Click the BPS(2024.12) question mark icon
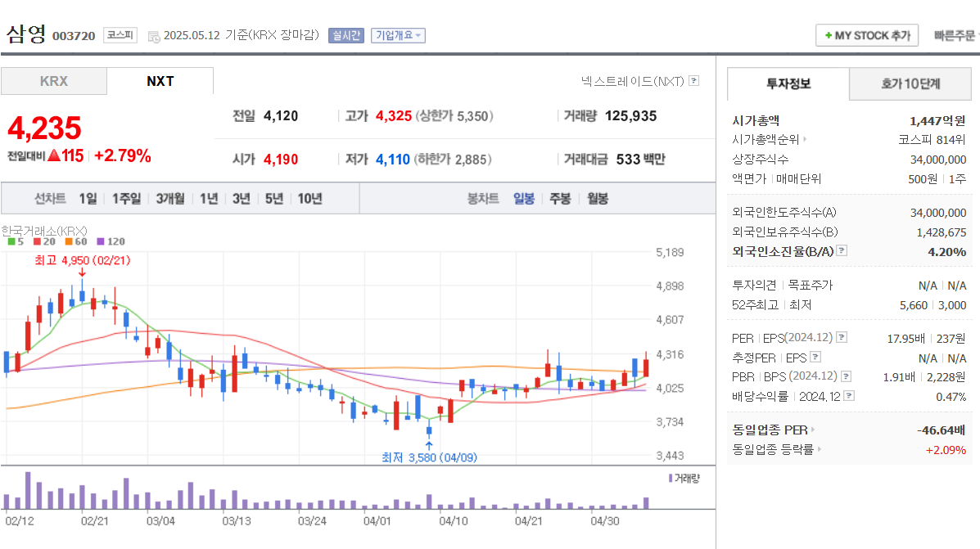980x549 pixels. tap(847, 376)
